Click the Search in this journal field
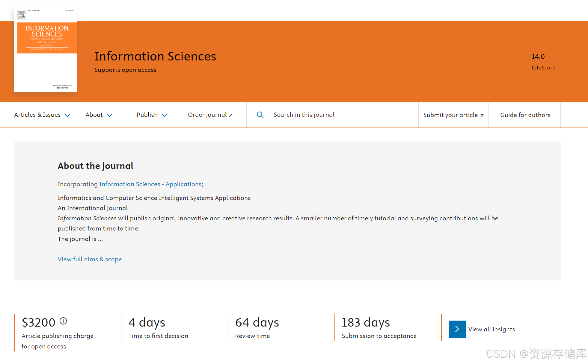 304,115
